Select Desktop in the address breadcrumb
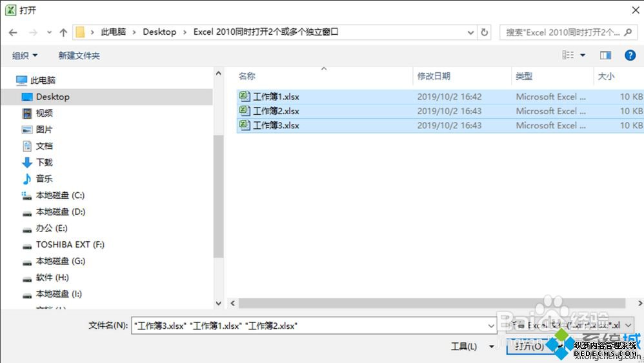The width and height of the screenshot is (644, 363). pos(159,32)
